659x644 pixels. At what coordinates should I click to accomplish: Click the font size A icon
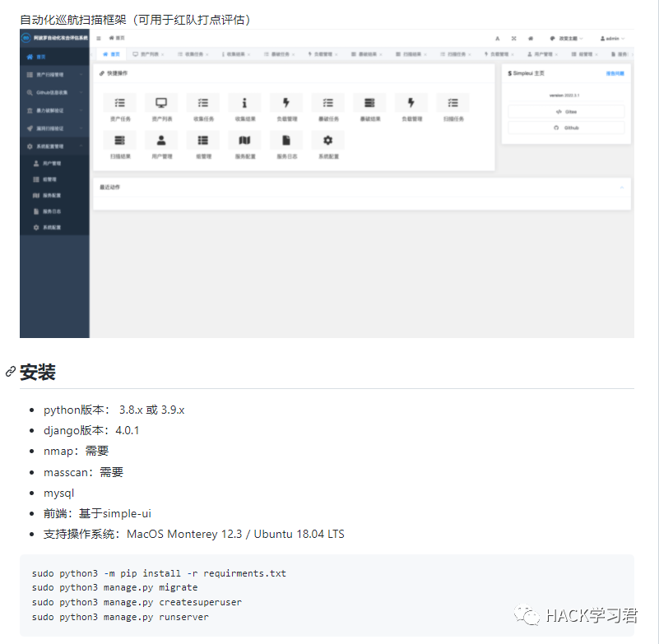point(498,38)
